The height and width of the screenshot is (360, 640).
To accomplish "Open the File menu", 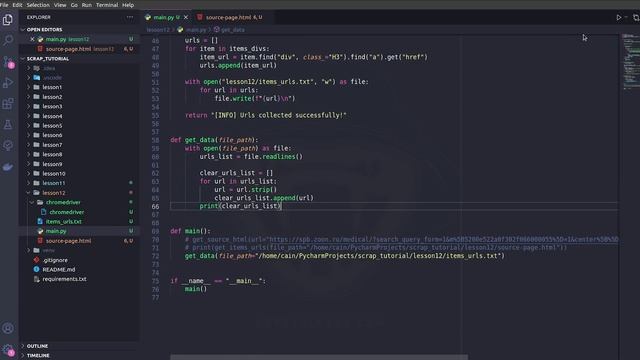I will tap(4, 5).
